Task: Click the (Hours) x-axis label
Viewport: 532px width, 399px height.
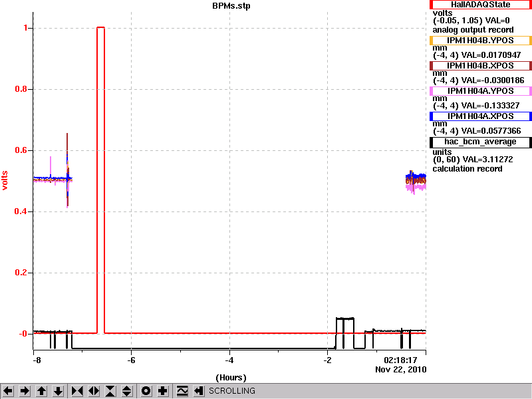Action: coord(231,378)
